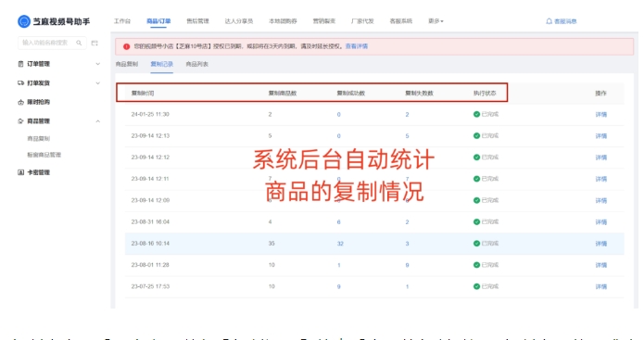The width and height of the screenshot is (644, 340).
Task: Click success count 32 in 23-08-16 10:14 row
Action: tap(340, 244)
